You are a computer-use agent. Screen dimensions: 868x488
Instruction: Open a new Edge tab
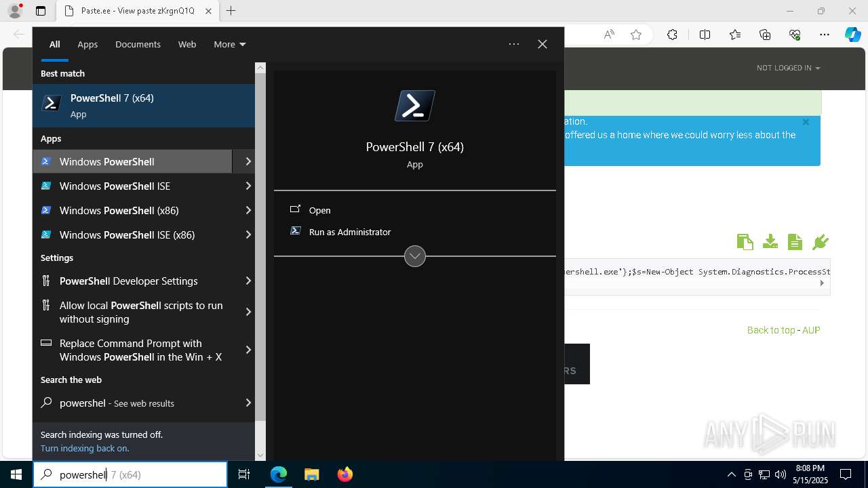click(x=231, y=11)
